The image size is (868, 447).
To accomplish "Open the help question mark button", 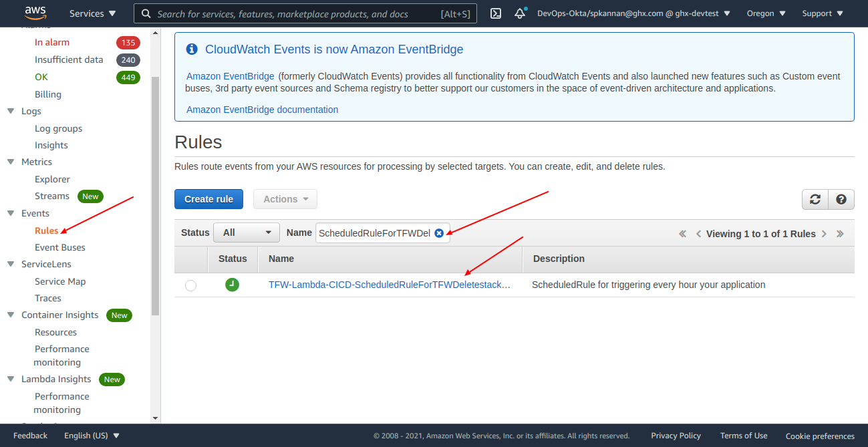I will coord(841,199).
